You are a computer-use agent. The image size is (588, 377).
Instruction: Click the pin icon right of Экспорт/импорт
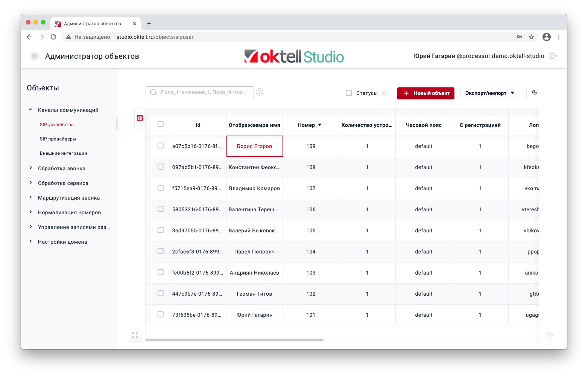(534, 93)
